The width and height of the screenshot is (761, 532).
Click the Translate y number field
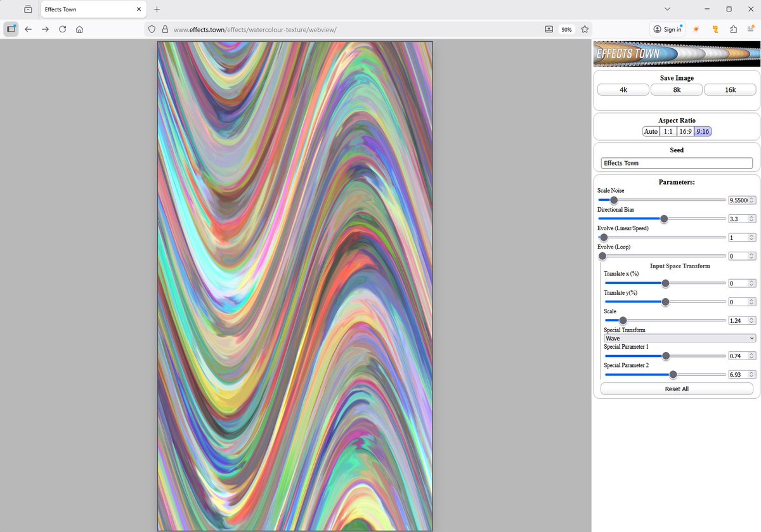pos(742,302)
